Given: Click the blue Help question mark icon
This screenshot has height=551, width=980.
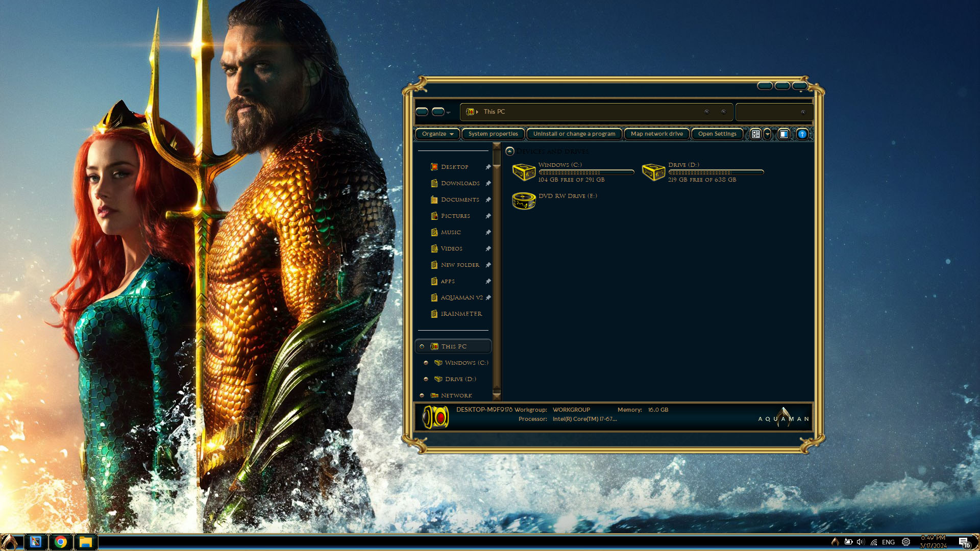Looking at the screenshot, I should pos(802,134).
